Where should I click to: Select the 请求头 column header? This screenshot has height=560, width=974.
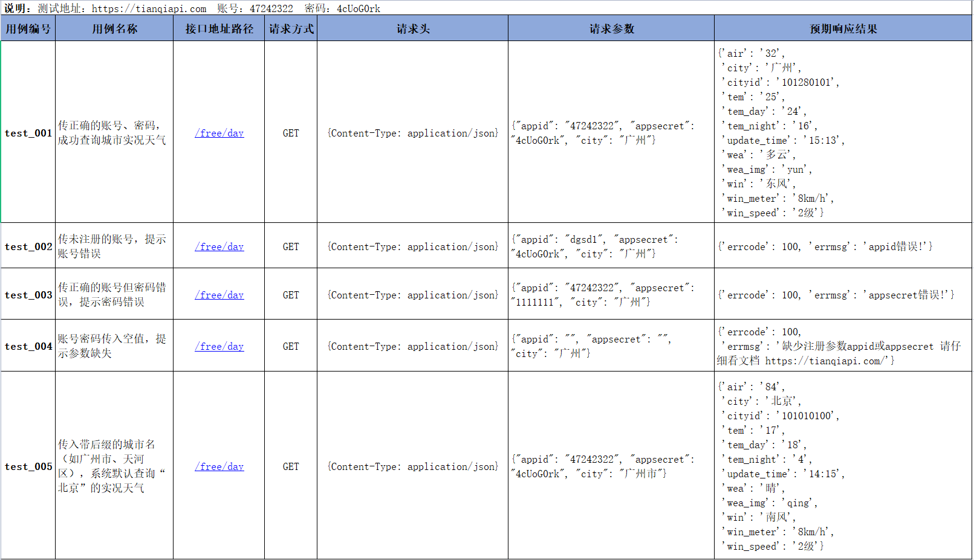click(x=413, y=28)
